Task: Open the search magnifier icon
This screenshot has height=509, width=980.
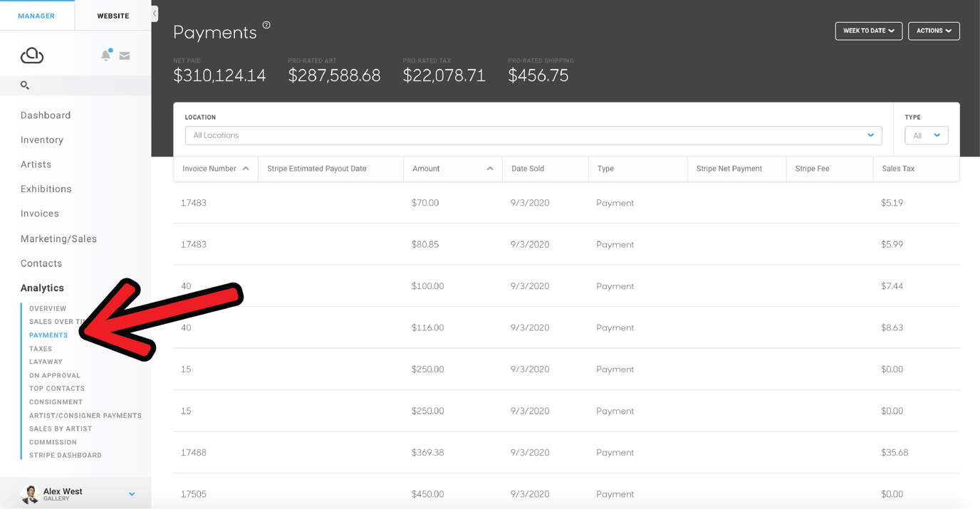Action: pyautogui.click(x=24, y=85)
